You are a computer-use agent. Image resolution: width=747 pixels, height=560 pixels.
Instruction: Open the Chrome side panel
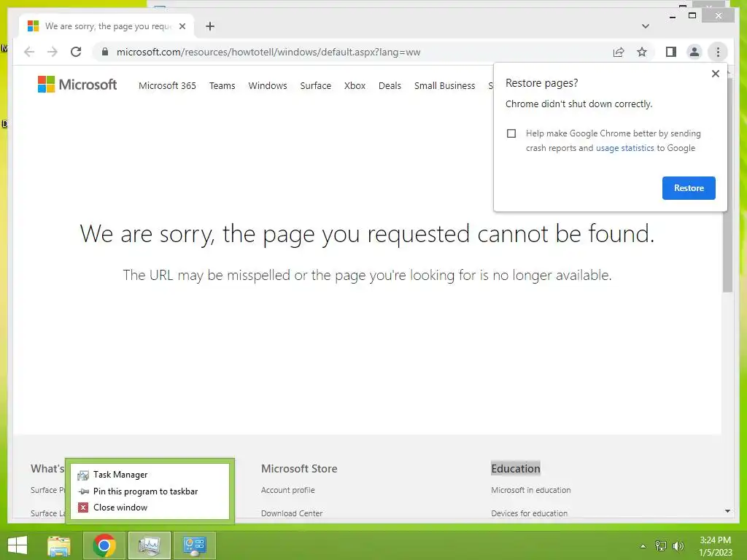pos(671,52)
